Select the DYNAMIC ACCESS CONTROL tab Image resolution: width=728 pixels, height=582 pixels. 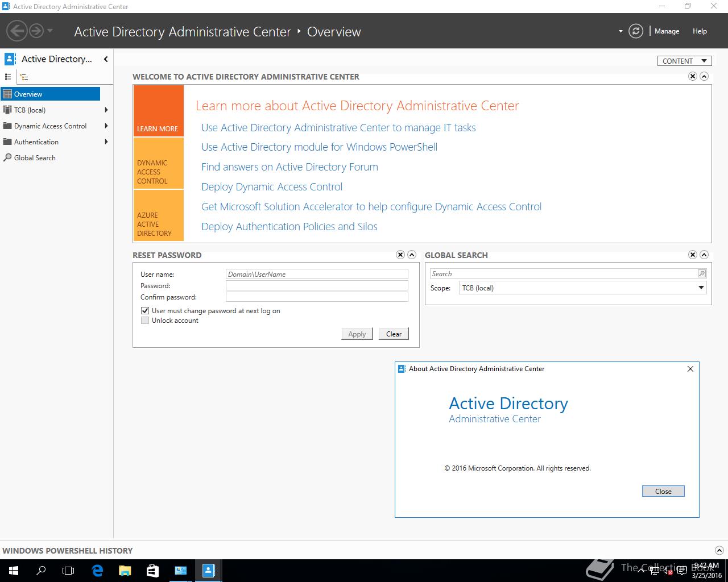[159, 163]
